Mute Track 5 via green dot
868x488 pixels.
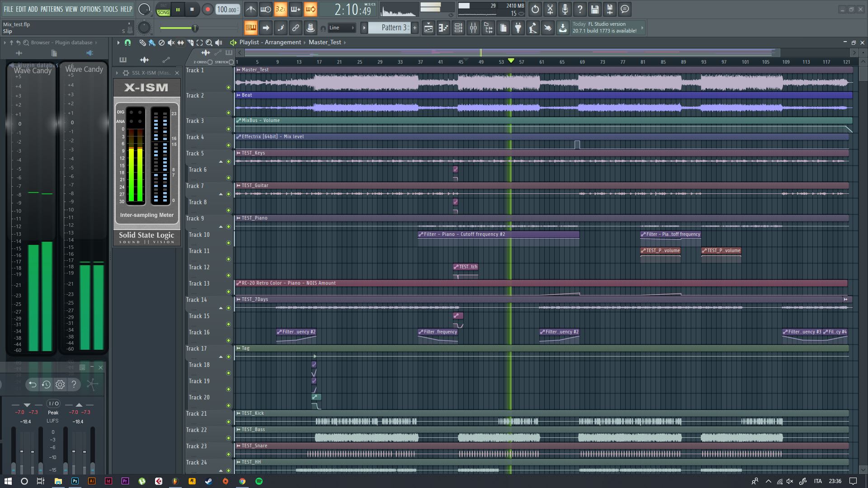coord(228,162)
